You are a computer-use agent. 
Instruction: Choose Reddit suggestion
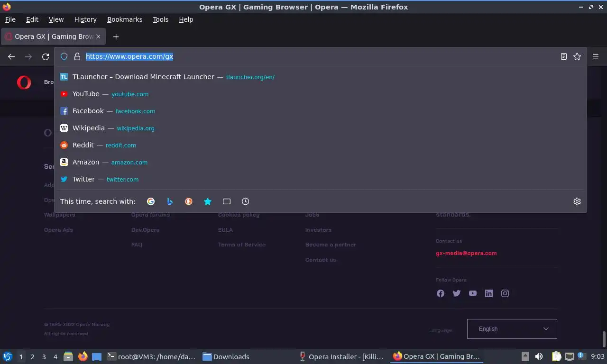pos(321,145)
